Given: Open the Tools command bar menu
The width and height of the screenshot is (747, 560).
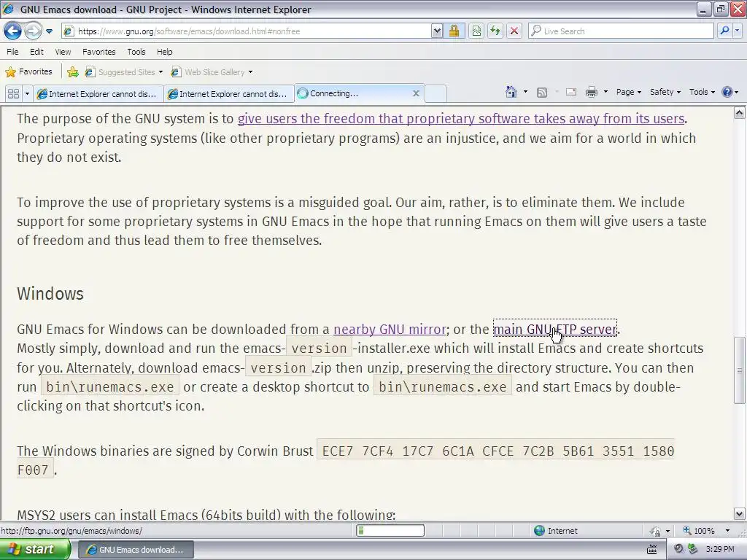Looking at the screenshot, I should pos(702,92).
